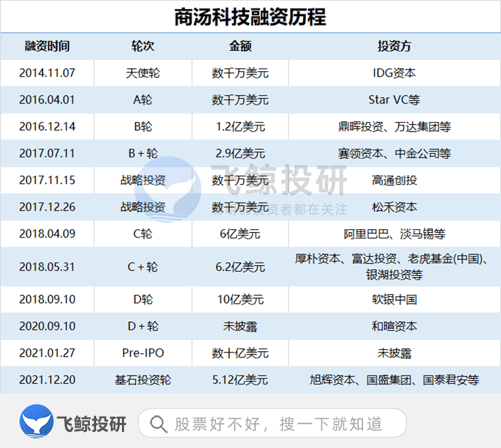The width and height of the screenshot is (501, 448).
Task: Select the A轮 round cell
Action: 143,100
